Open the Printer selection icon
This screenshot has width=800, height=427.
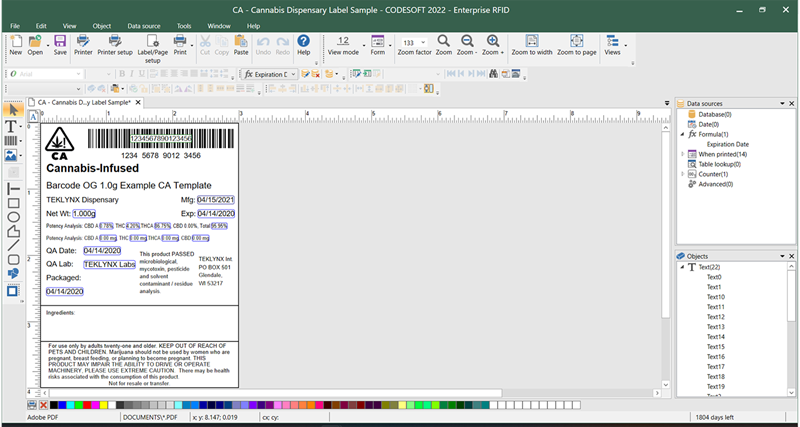83,45
